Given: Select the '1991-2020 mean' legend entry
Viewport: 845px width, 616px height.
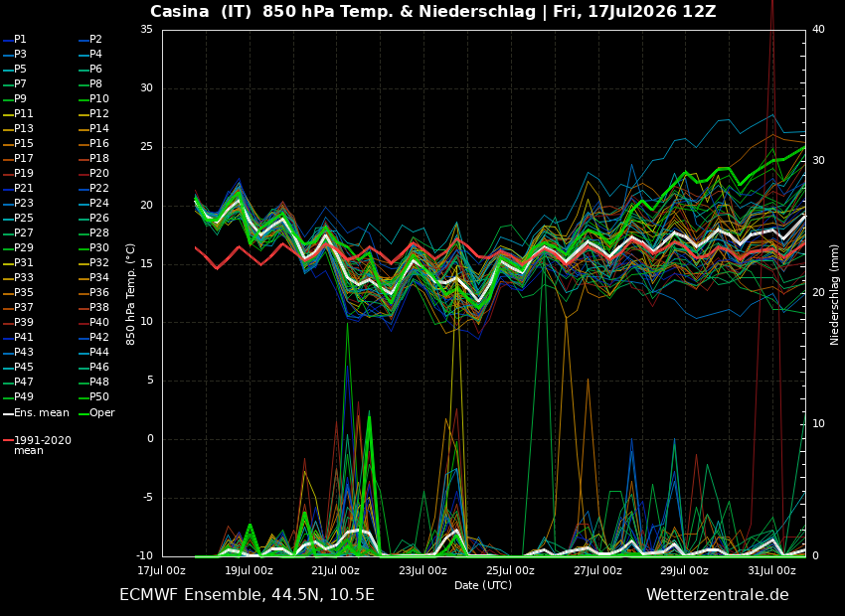Looking at the screenshot, I should pos(37,445).
